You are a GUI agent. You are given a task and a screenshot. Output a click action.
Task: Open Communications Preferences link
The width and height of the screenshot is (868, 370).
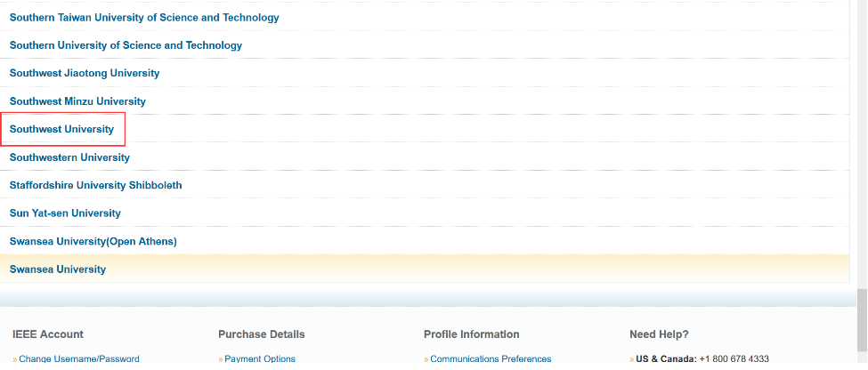tap(491, 359)
